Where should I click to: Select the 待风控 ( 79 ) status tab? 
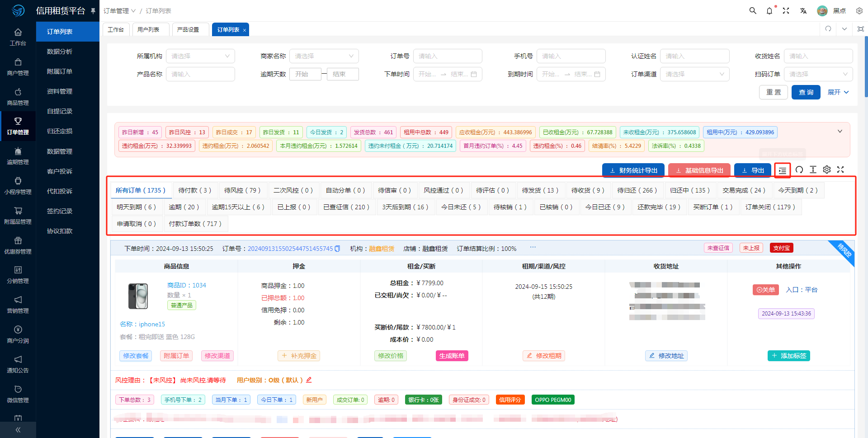tap(242, 190)
